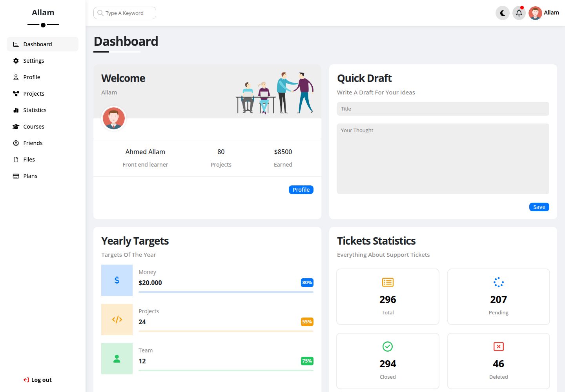Image resolution: width=565 pixels, height=392 pixels.
Task: Click the Plans credit card icon in the sidebar
Action: tap(16, 176)
